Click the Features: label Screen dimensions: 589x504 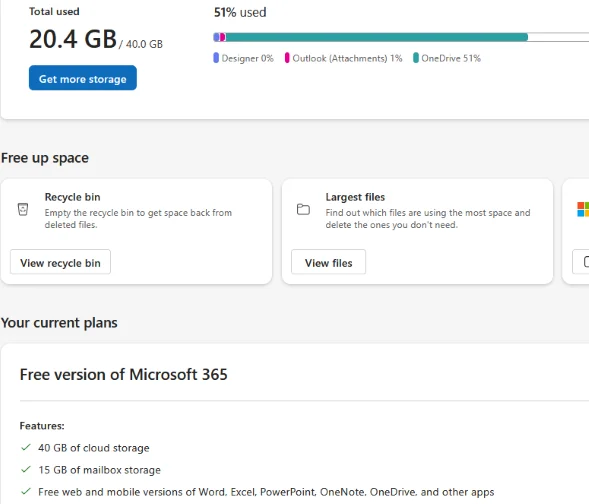(x=42, y=426)
